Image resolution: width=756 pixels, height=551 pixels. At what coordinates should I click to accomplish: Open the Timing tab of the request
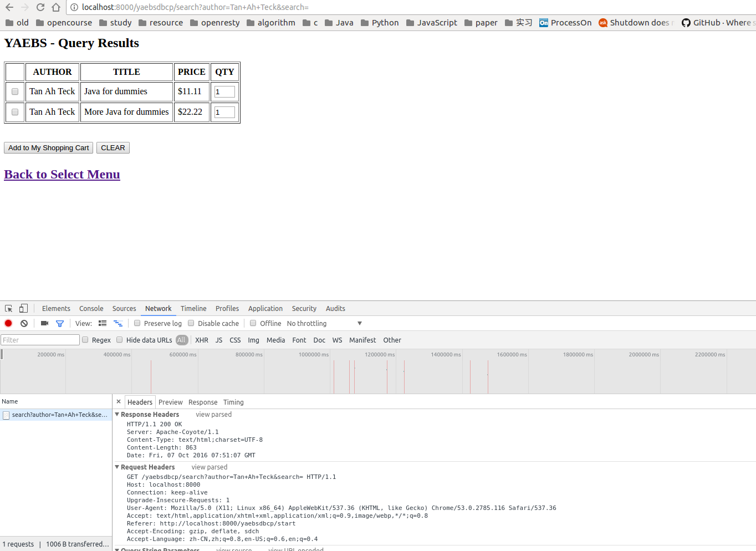click(x=233, y=402)
